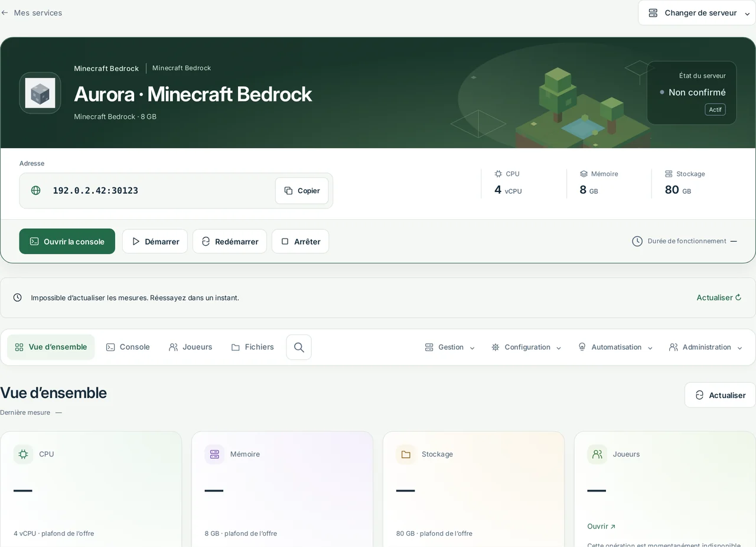Click the Actualiser button beside Vue d'ensemble heading

tap(720, 395)
